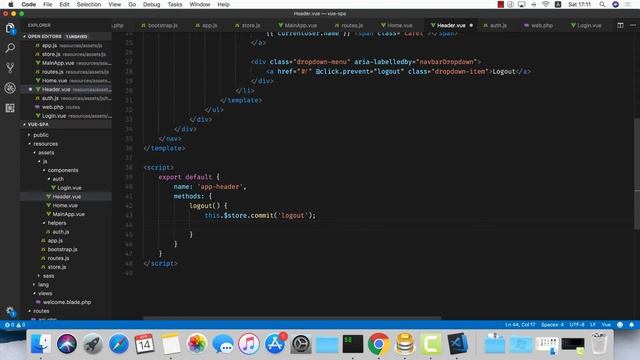Image resolution: width=640 pixels, height=360 pixels.
Task: Open Spotlight search in menu bar
Action: coord(602,4)
